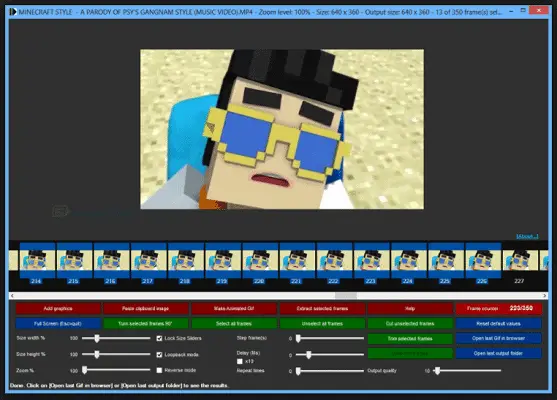Enable the Reverse mode checkbox
This screenshot has width=557, height=400.
tap(159, 370)
